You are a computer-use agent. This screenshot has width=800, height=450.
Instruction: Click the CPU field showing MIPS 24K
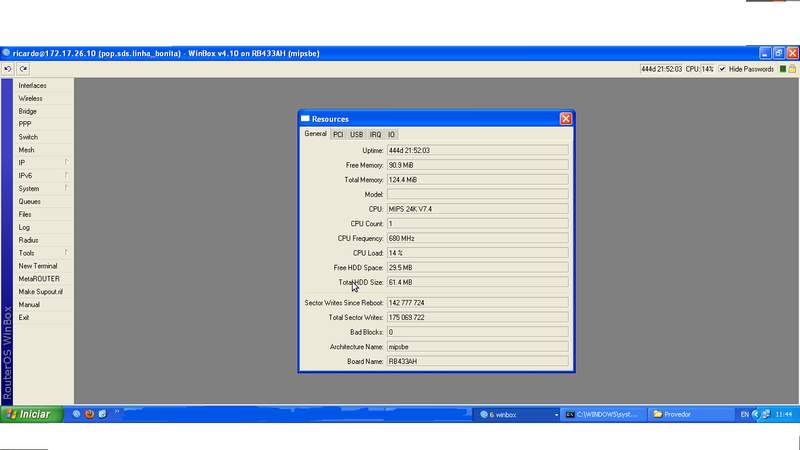478,209
